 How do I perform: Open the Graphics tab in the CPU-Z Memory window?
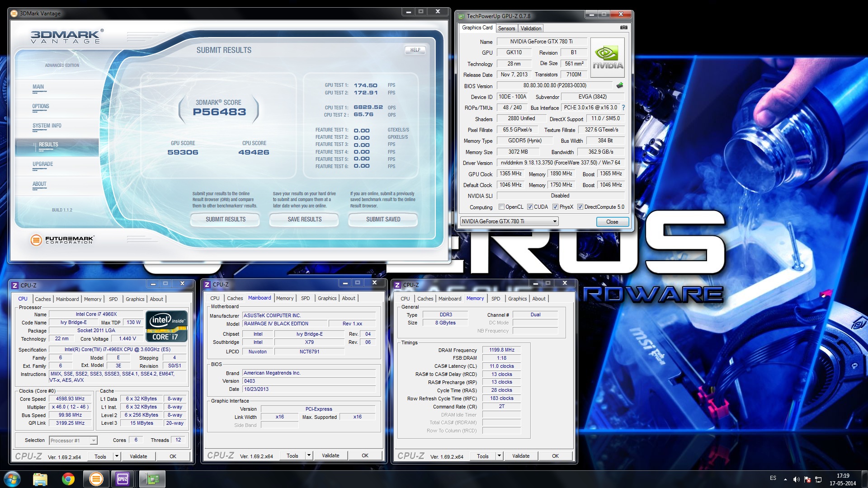coord(517,299)
